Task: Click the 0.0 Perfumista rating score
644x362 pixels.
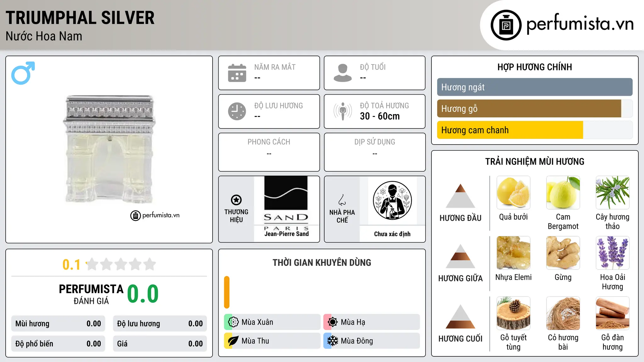Action: [x=143, y=294]
